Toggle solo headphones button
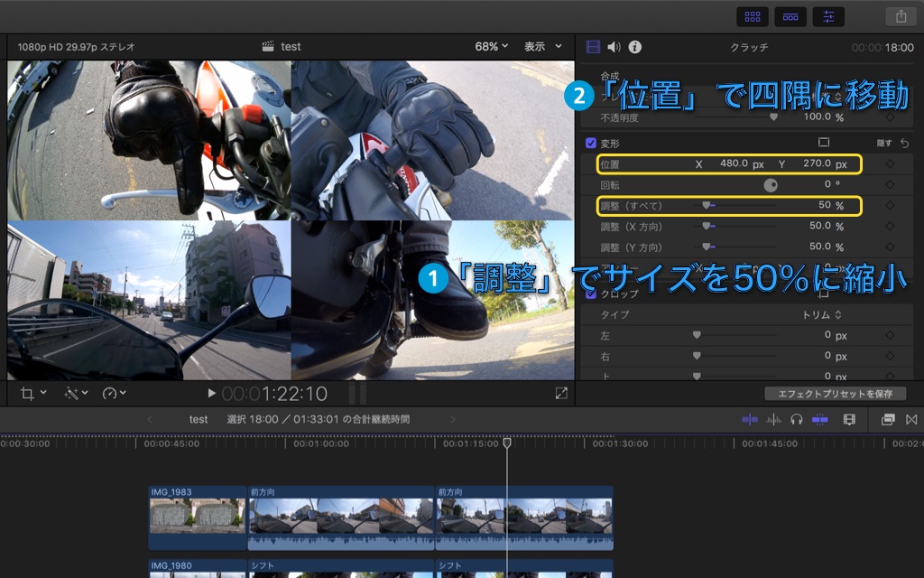Screen dimensions: 924x578 [796, 419]
